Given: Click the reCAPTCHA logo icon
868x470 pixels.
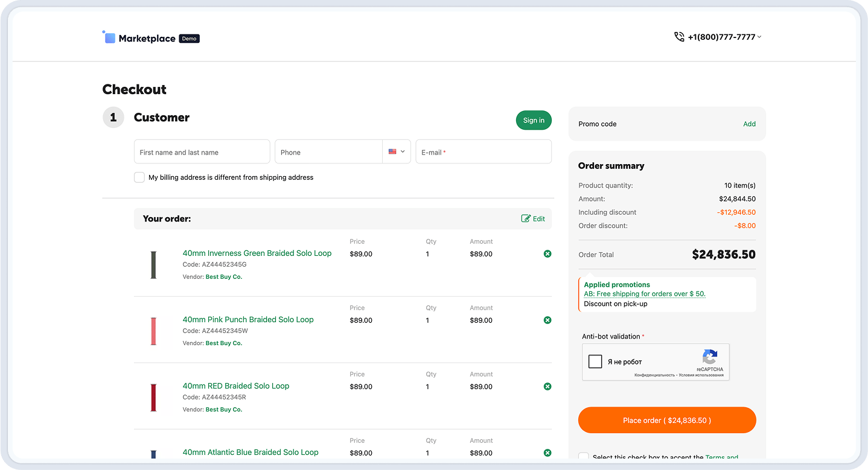Looking at the screenshot, I should (x=710, y=356).
